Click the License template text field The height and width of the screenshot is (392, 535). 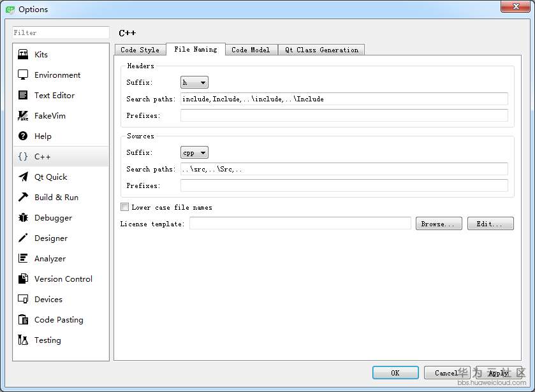click(x=300, y=224)
